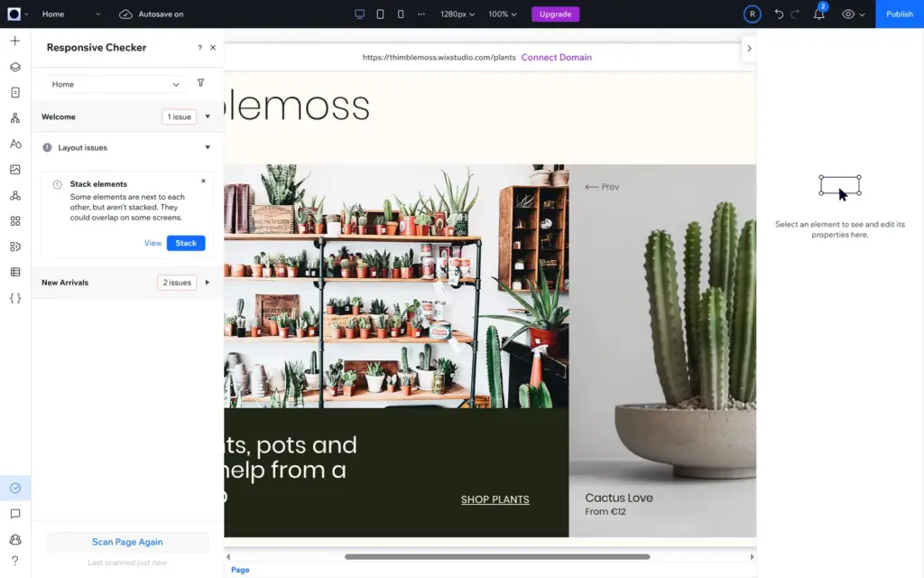Click the filter icon in Responsive Checker
The height and width of the screenshot is (578, 924).
pyautogui.click(x=201, y=82)
